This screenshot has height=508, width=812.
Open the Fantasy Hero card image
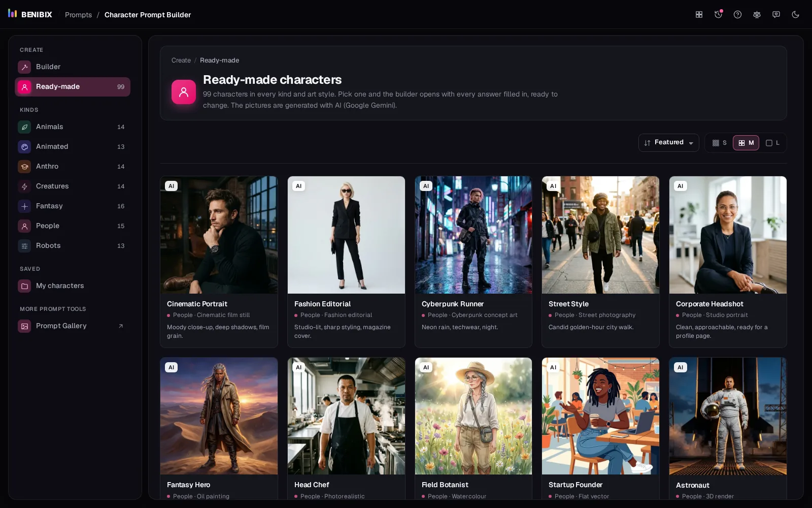[x=219, y=416]
